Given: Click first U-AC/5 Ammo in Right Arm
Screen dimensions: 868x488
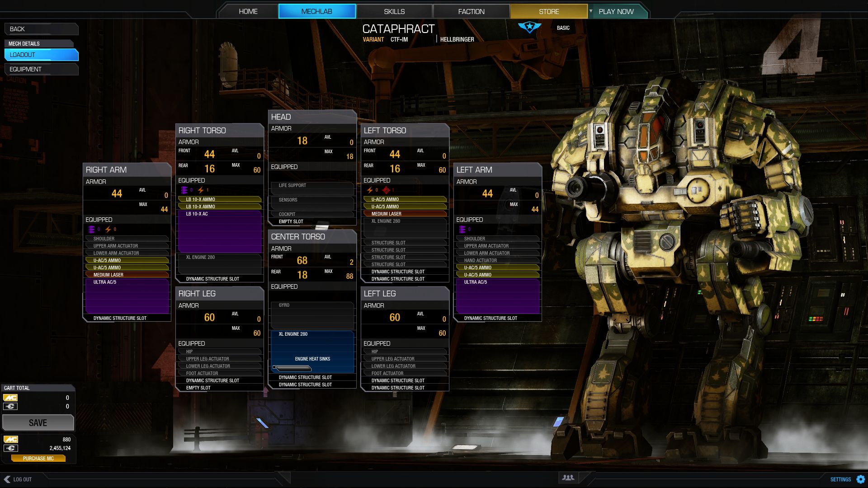Looking at the screenshot, I should [x=127, y=260].
